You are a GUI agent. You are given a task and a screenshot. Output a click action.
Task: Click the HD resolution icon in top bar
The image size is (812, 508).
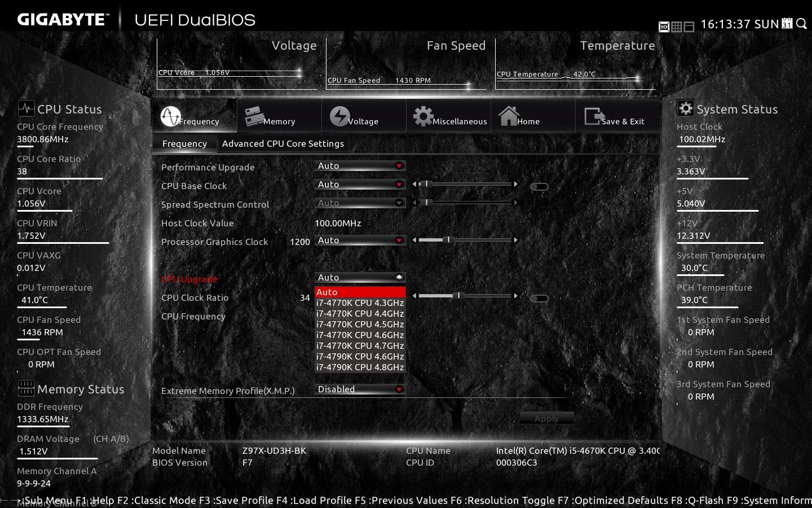click(x=664, y=27)
